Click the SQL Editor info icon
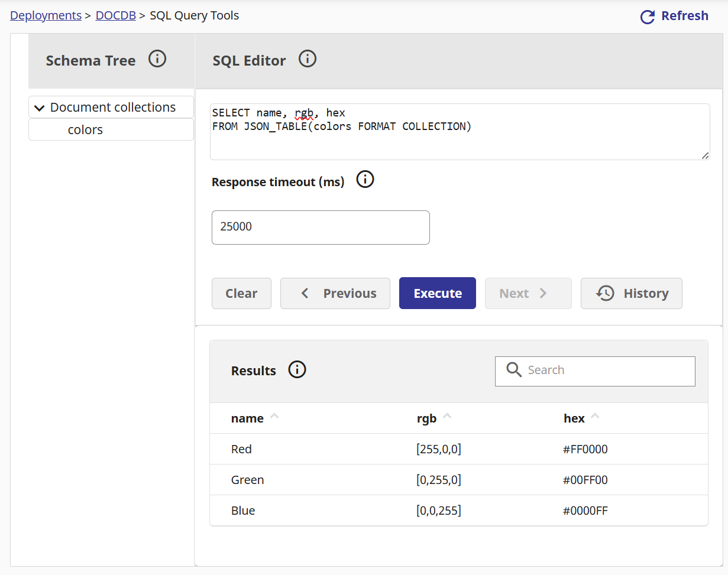728x575 pixels. tap(308, 59)
